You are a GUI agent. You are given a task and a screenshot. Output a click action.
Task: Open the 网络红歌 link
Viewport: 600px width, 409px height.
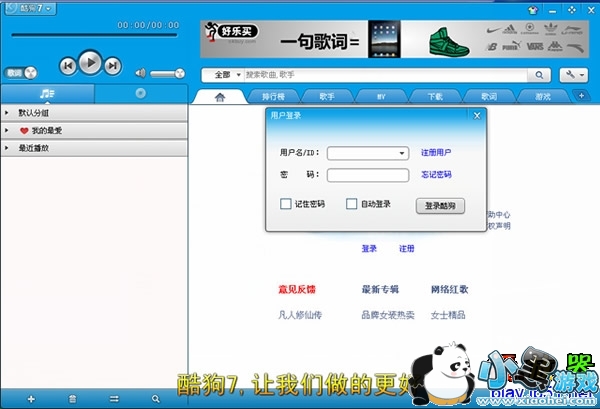click(x=449, y=289)
